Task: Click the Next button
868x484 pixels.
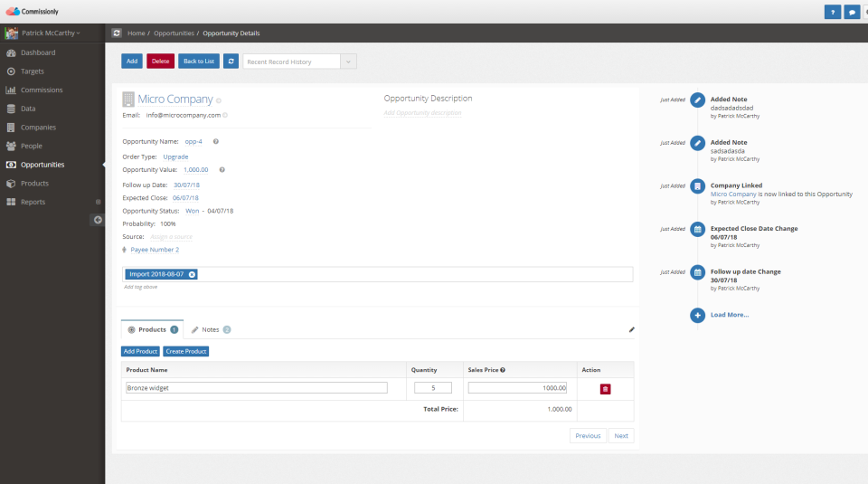Action: [621, 436]
